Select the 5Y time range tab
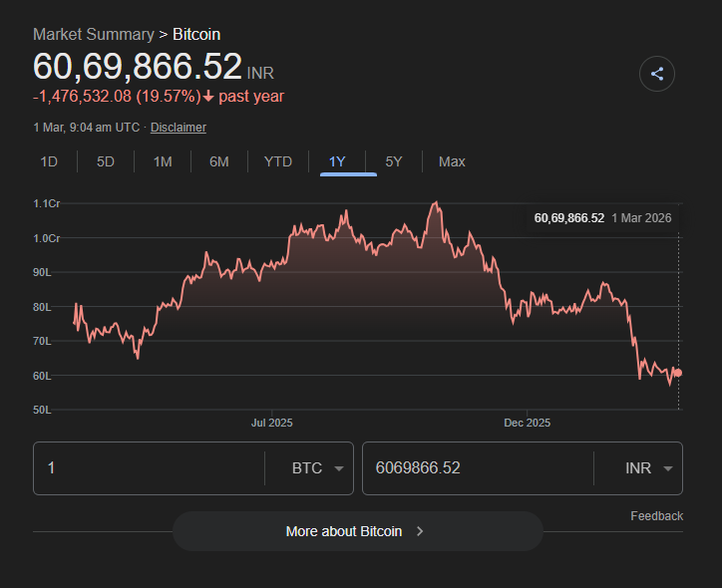 click(x=394, y=161)
